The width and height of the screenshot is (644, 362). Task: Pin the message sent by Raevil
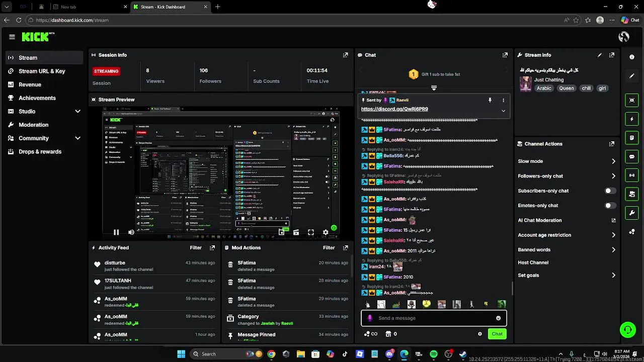click(490, 100)
